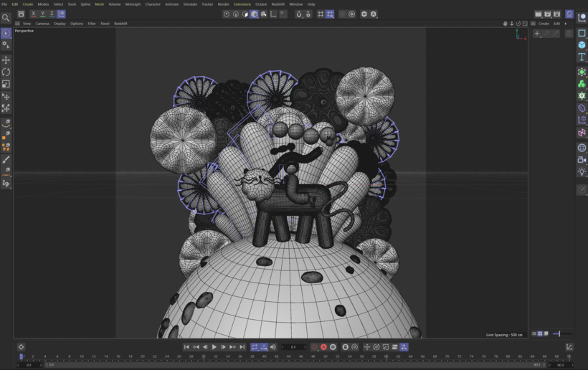Click the viewport layout toggle icon
Viewport: 588px width, 370px height.
click(x=525, y=23)
